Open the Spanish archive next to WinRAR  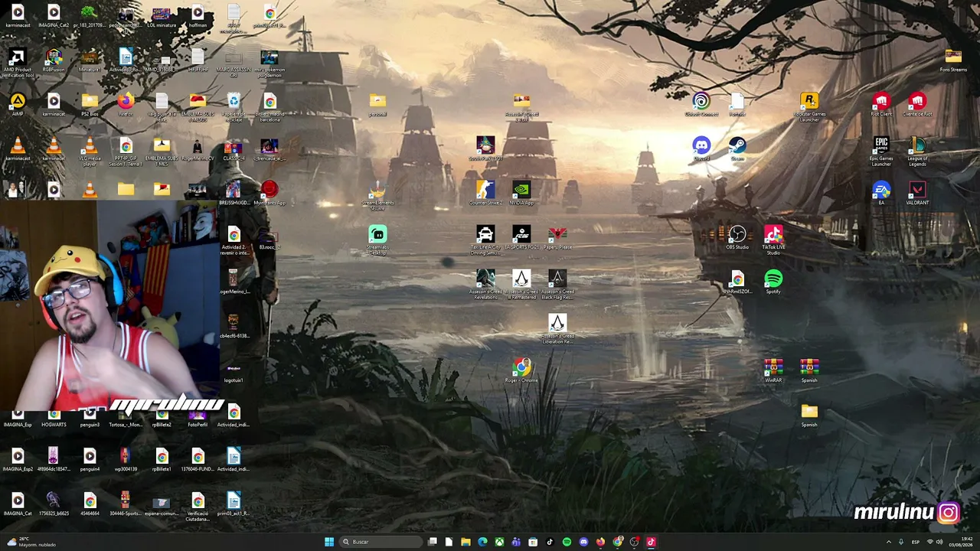(809, 370)
